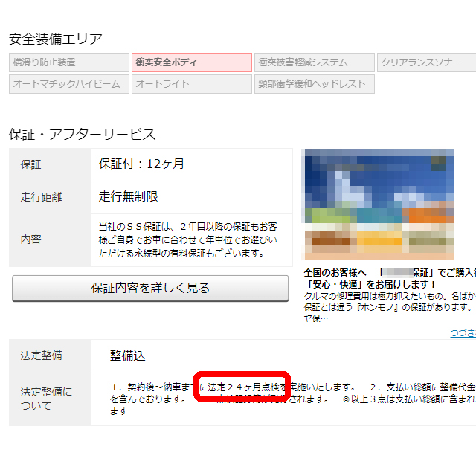Click the 横滑り防止装置 safety equipment tag

click(x=69, y=62)
